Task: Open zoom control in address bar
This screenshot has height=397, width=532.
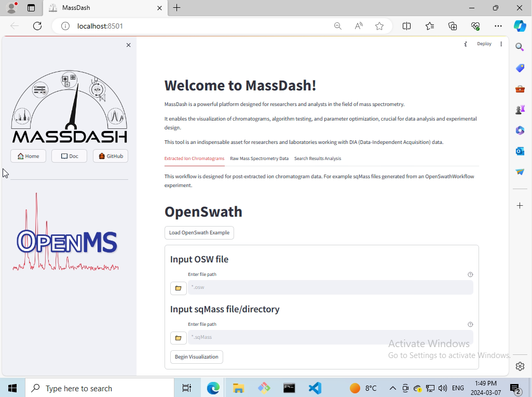Action: (337, 26)
